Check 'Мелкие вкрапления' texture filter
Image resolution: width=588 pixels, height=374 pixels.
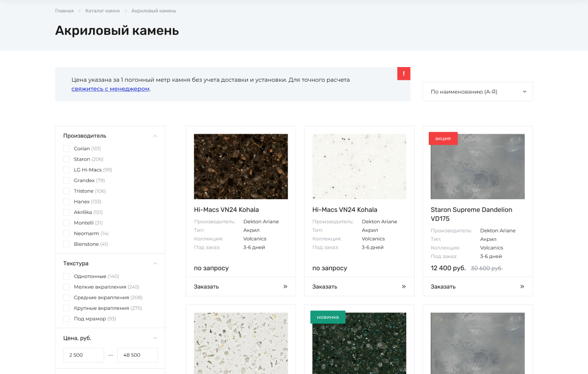67,287
